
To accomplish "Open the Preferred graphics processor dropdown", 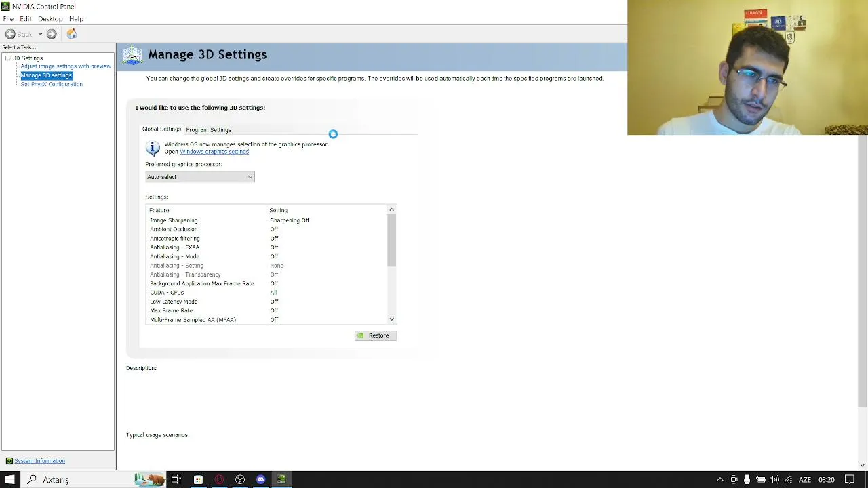I will coord(200,177).
